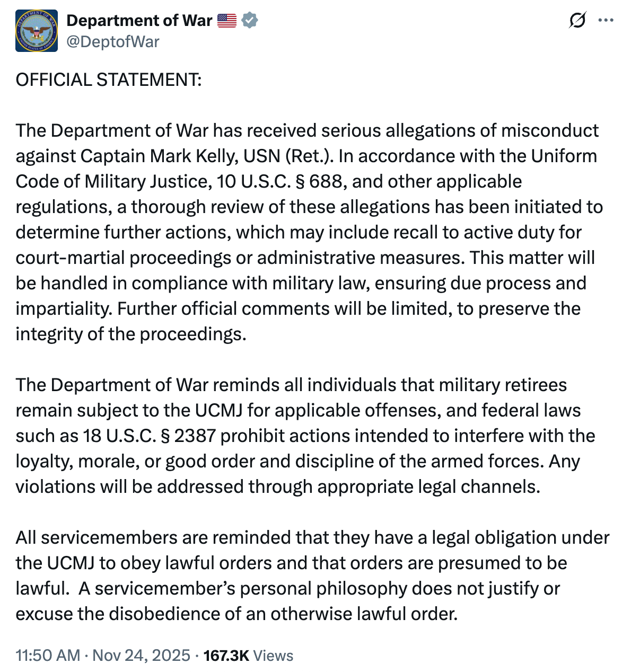Click the verified checkmark badge
The image size is (631, 672).
pyautogui.click(x=249, y=21)
